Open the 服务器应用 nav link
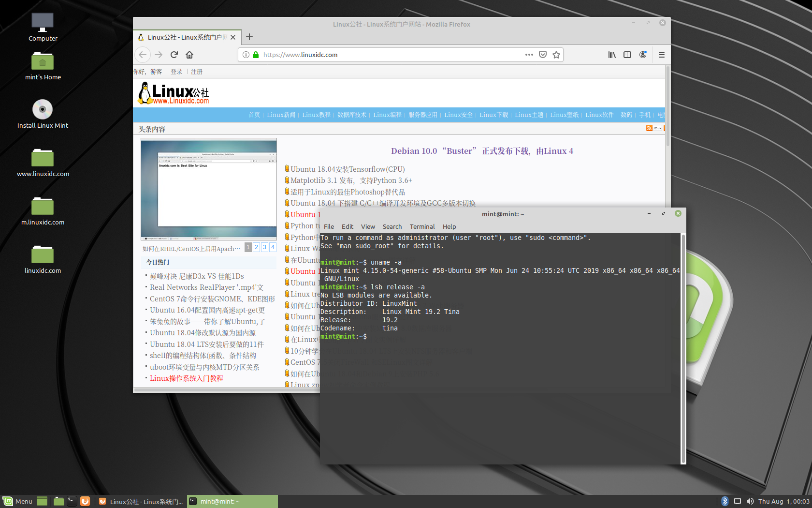This screenshot has height=508, width=812. (x=423, y=115)
